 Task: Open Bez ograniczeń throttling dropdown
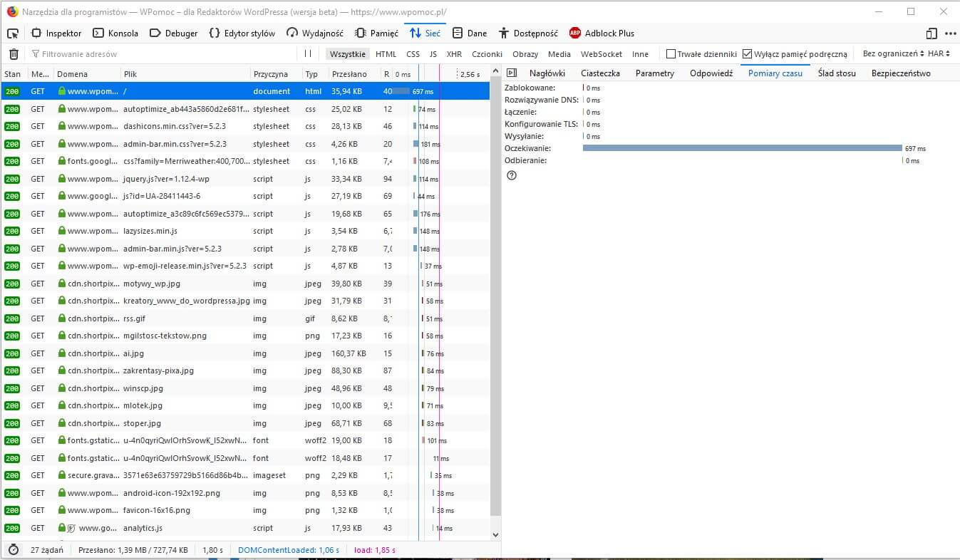click(893, 54)
